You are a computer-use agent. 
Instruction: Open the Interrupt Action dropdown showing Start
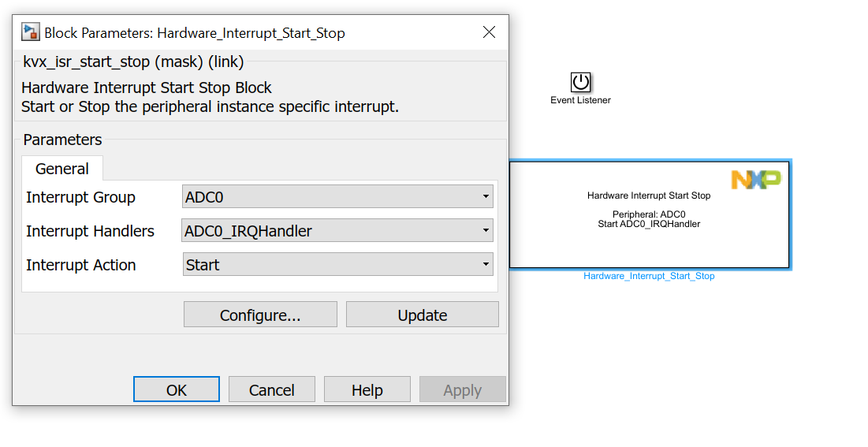[x=337, y=265]
